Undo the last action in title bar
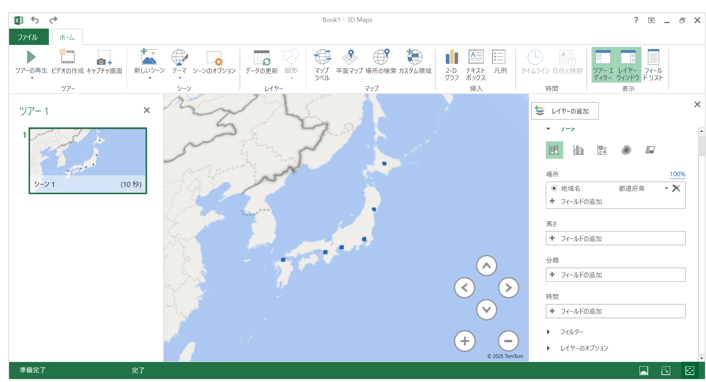The width and height of the screenshot is (706, 382). (x=35, y=20)
